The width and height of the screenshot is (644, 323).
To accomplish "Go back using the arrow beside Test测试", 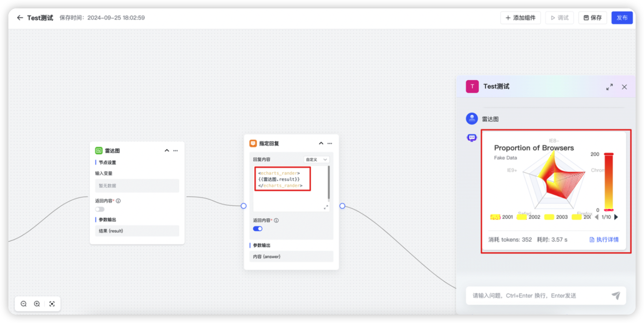I will tap(20, 18).
